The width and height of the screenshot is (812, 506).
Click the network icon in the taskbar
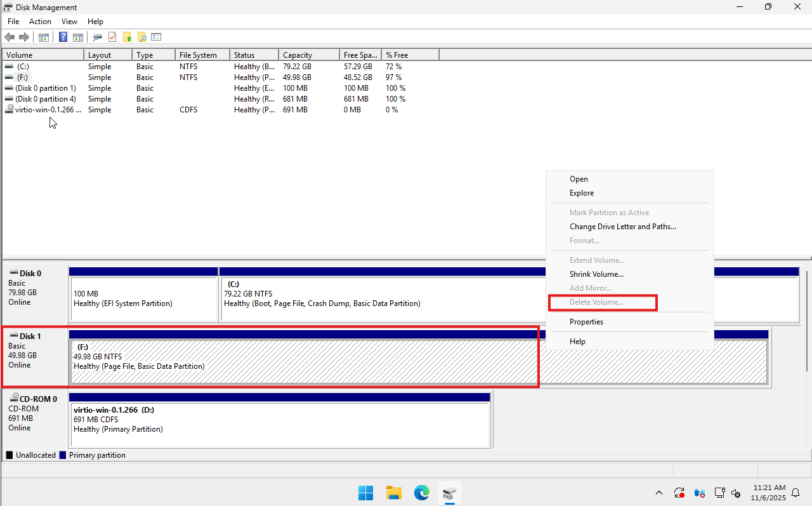coord(719,493)
